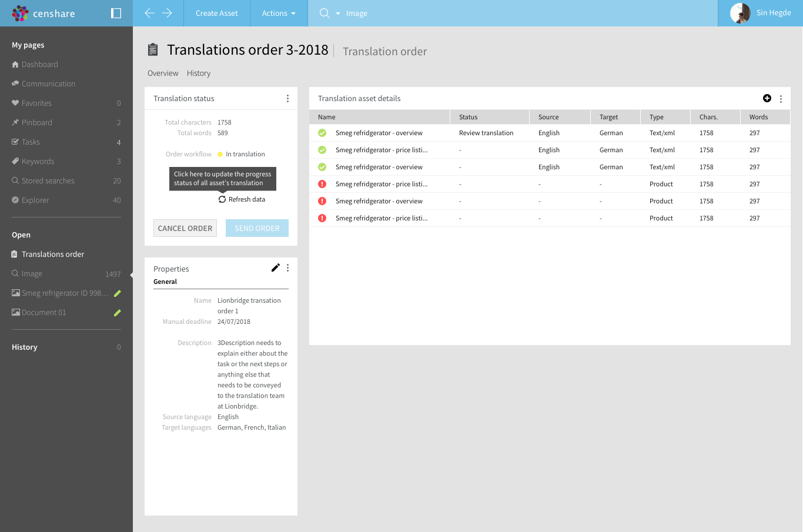
Task: Open search type dropdown arrow
Action: tap(338, 14)
